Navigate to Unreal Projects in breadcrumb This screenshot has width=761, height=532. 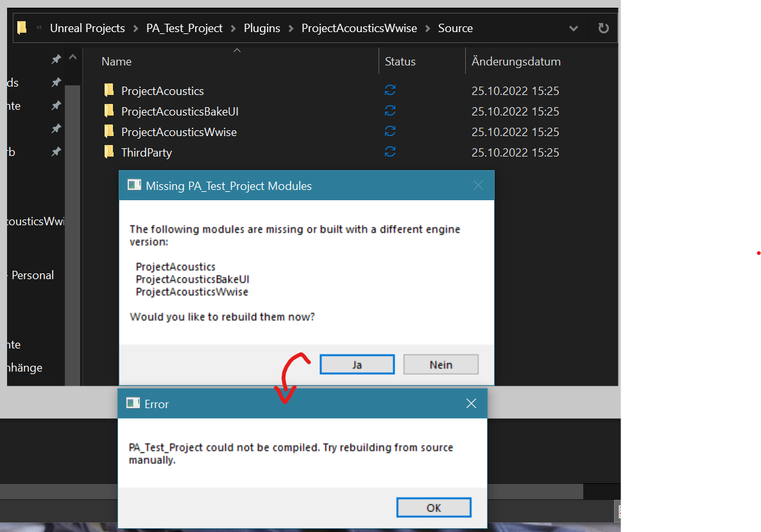[x=87, y=28]
